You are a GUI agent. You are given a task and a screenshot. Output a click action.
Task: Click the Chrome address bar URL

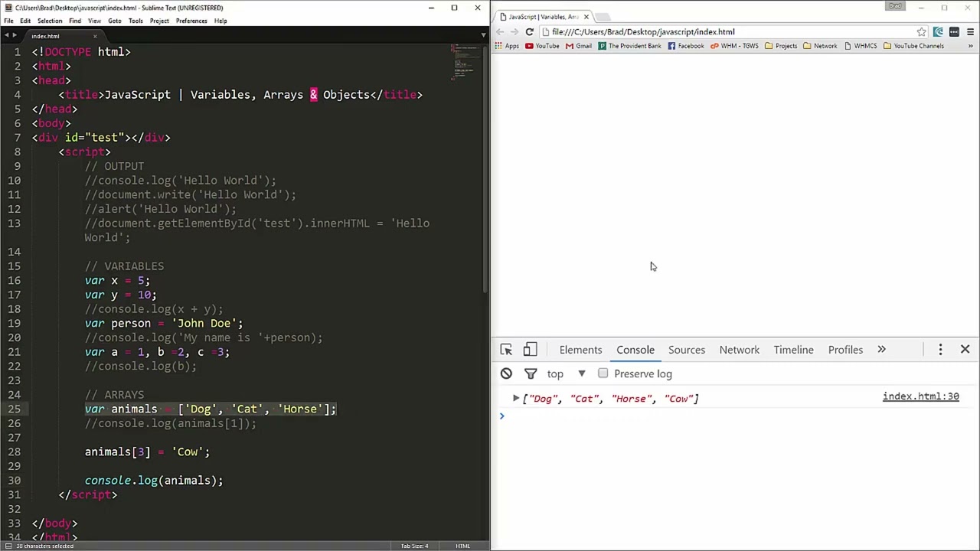tap(643, 32)
